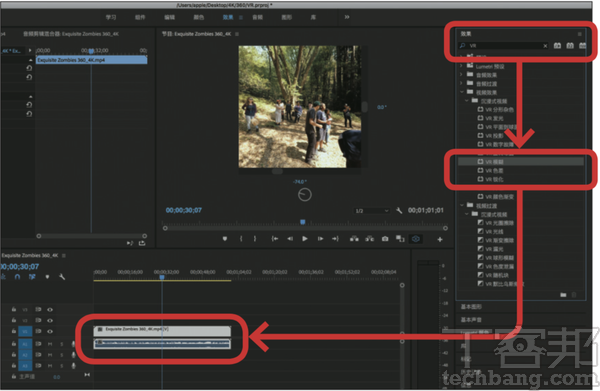Switch to the 图形 workspace tab
Image resolution: width=600 pixels, height=391 pixels.
287,17
